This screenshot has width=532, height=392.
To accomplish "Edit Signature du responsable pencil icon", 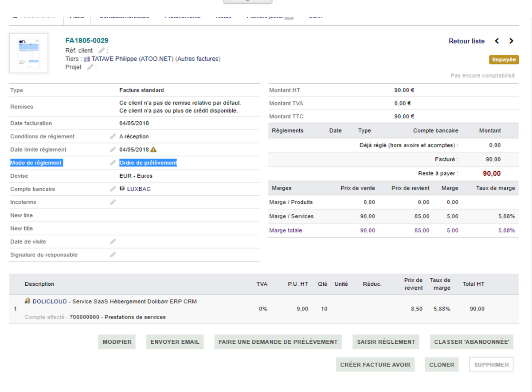I will tap(113, 255).
